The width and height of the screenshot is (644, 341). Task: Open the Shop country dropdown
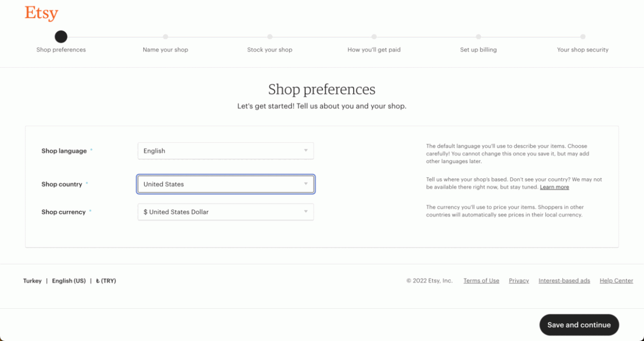click(225, 184)
